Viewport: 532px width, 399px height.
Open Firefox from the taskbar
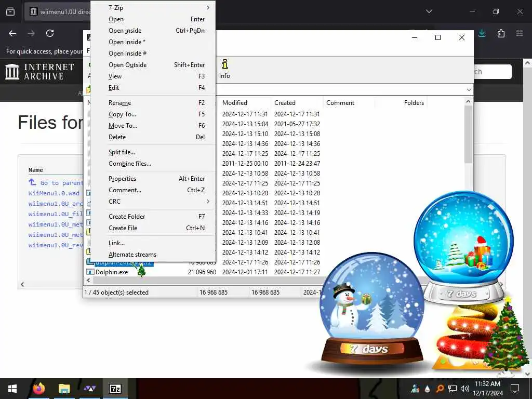click(x=39, y=389)
